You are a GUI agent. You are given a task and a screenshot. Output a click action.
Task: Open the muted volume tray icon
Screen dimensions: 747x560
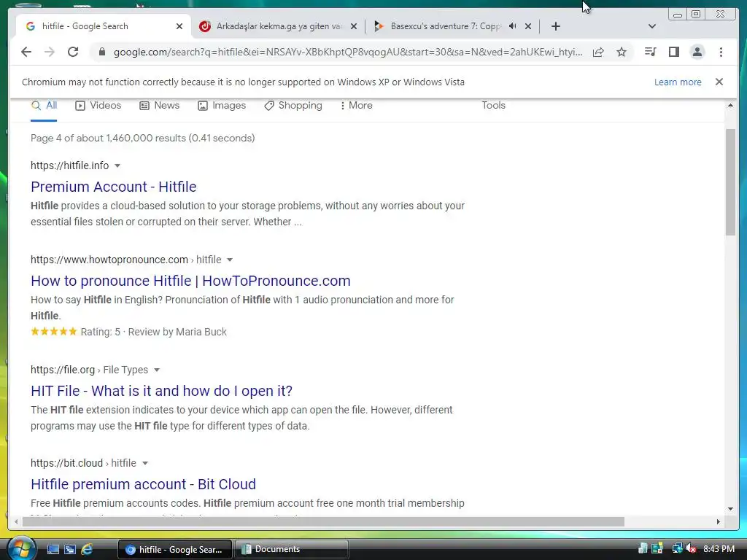tap(691, 549)
